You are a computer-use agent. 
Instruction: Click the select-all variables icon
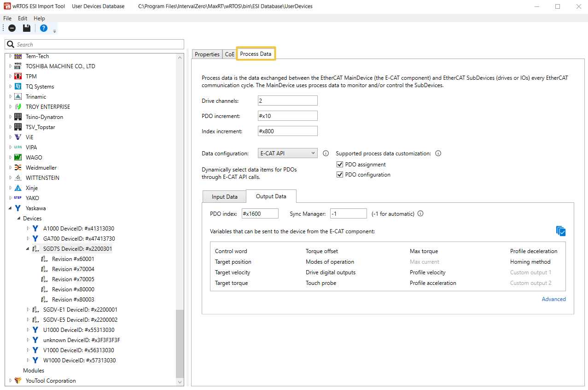(x=560, y=231)
